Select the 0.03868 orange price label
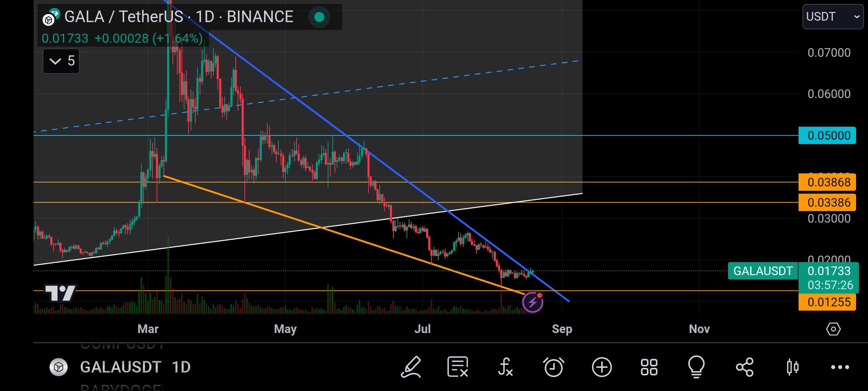This screenshot has height=391, width=868. [827, 182]
